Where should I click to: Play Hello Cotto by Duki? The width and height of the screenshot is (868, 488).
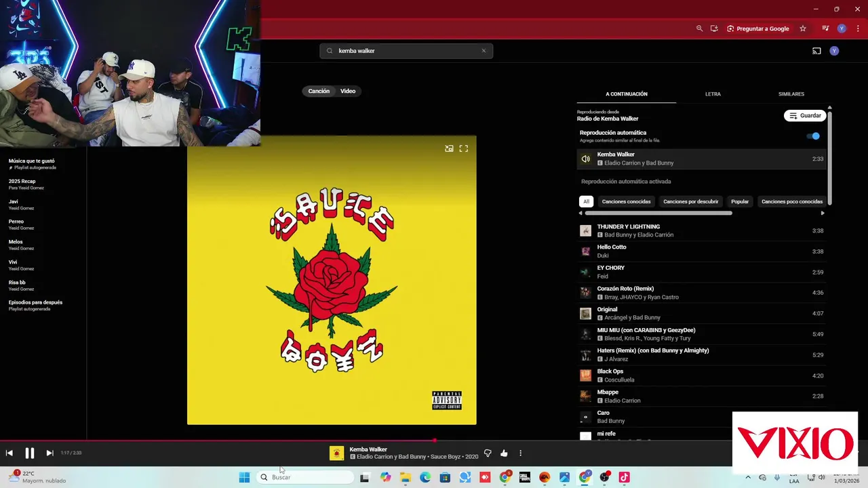pyautogui.click(x=702, y=251)
